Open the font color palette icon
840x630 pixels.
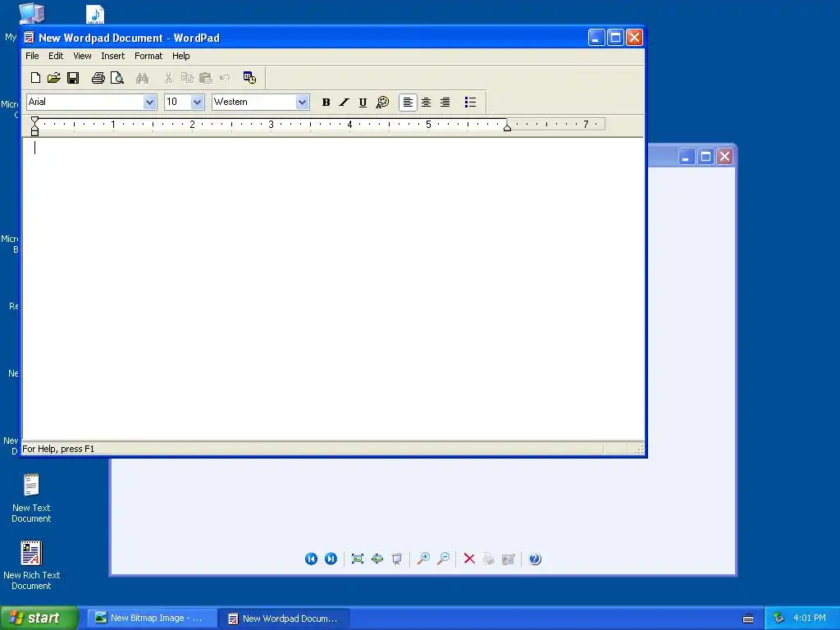click(382, 102)
